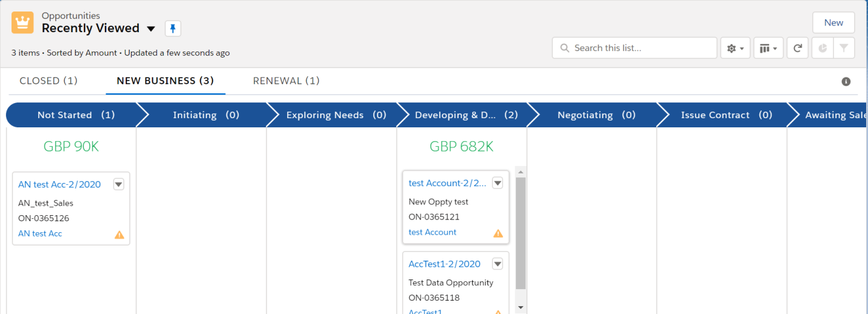Click the info icon near the tabs
This screenshot has width=868, height=314.
point(846,82)
